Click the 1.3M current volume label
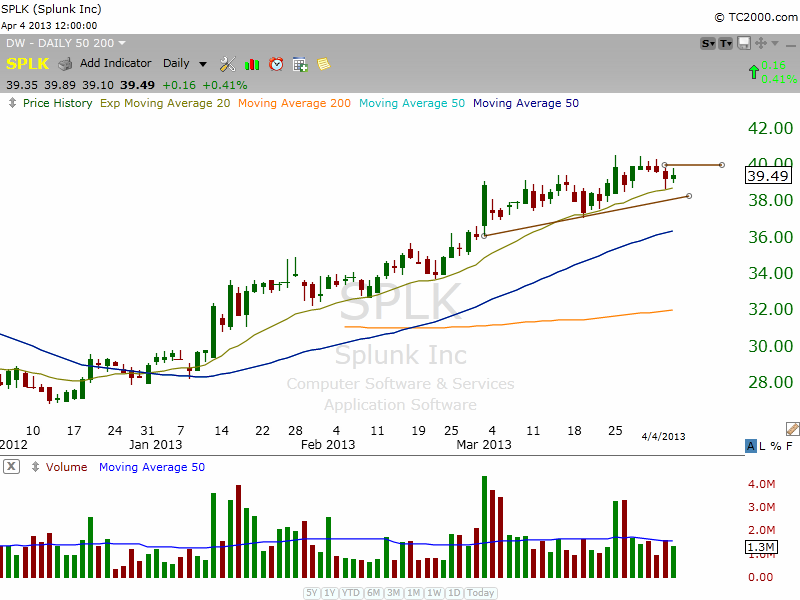 [x=761, y=547]
